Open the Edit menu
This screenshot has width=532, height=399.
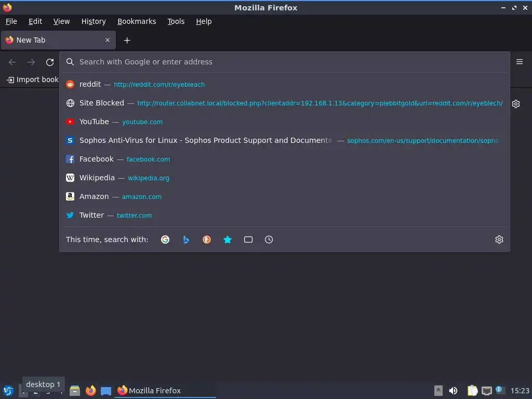point(35,21)
